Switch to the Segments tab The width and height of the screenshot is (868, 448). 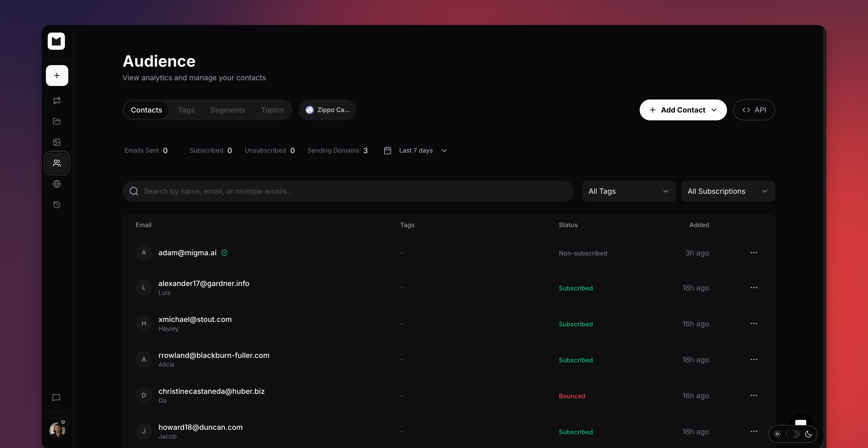tap(228, 110)
